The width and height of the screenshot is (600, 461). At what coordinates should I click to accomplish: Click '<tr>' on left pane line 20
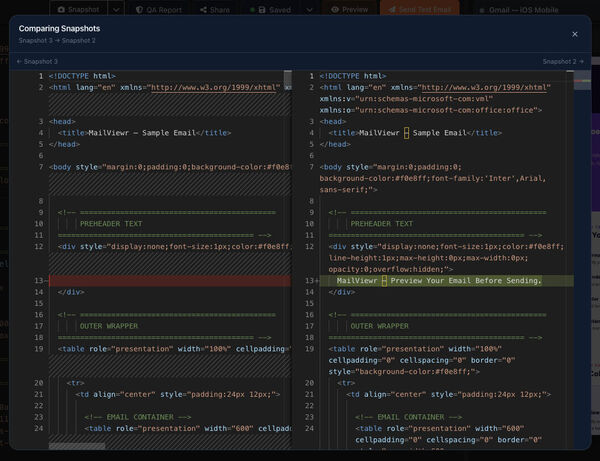75,383
